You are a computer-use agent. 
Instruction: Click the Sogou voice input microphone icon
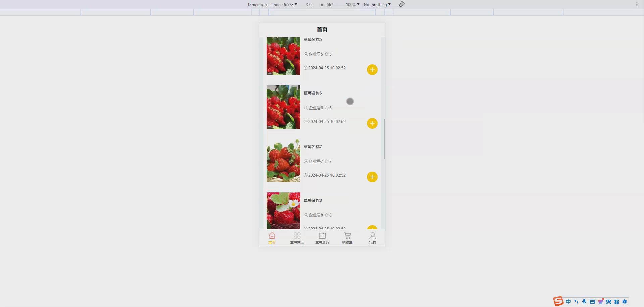(584, 302)
